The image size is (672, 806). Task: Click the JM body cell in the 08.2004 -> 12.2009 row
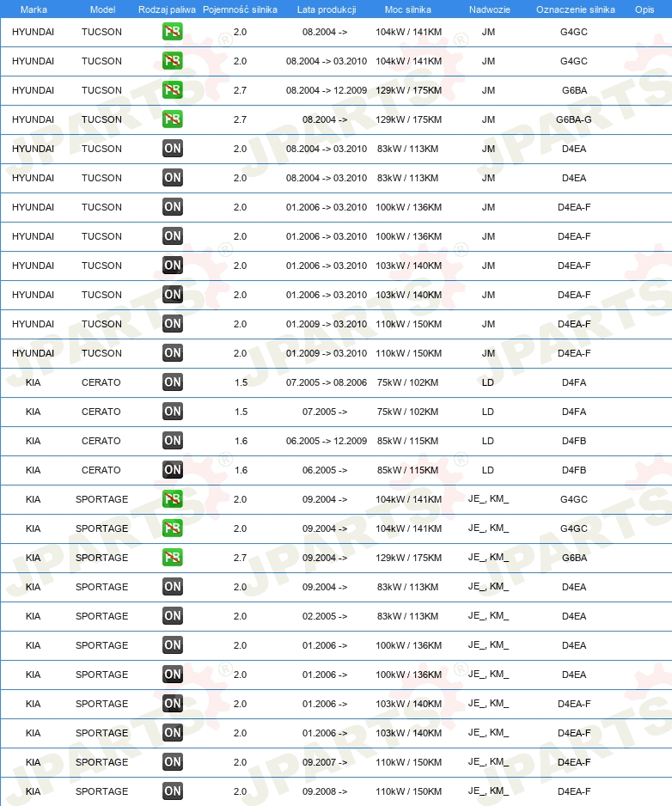[x=488, y=90]
